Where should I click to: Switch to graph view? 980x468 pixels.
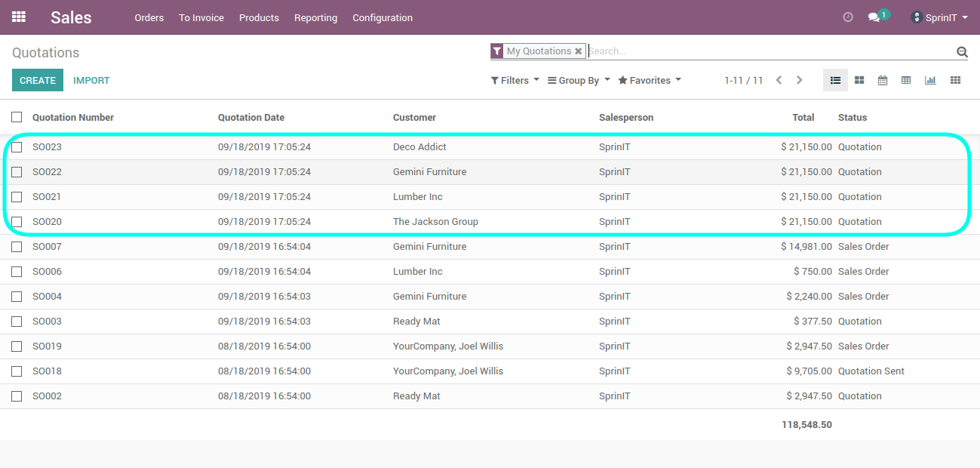(931, 80)
